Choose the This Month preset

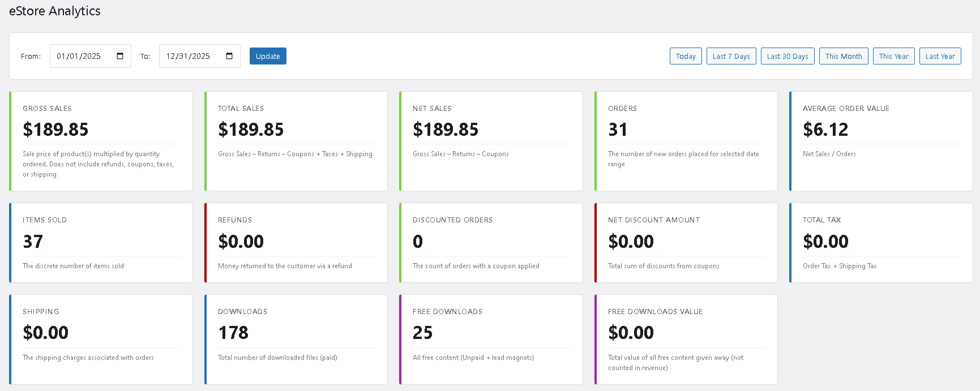point(843,56)
